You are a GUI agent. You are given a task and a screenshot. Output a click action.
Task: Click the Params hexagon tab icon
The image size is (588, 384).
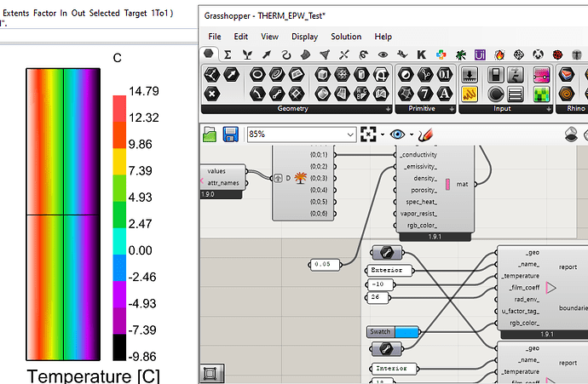209,54
